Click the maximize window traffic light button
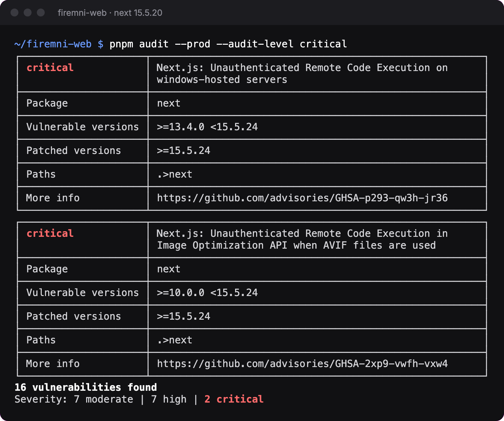 (x=41, y=12)
